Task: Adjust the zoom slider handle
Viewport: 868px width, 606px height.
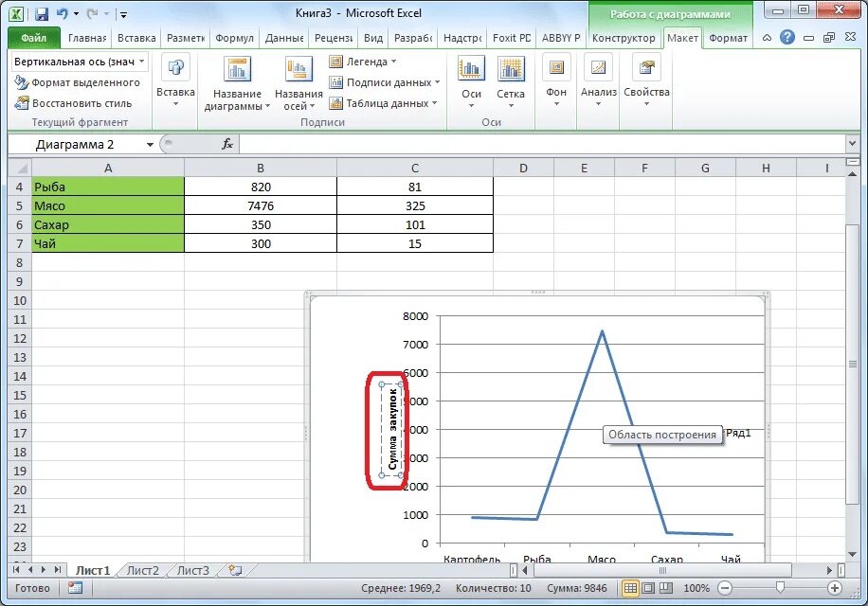Action: click(780, 587)
